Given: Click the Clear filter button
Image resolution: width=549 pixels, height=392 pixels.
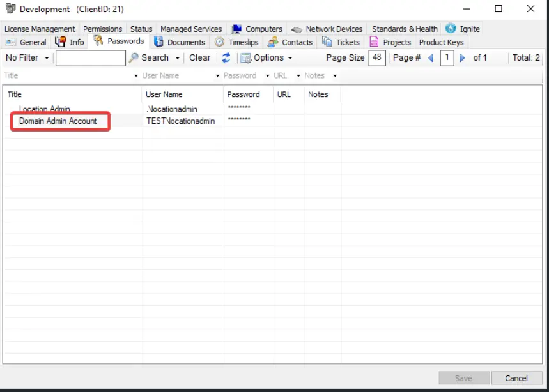Looking at the screenshot, I should point(199,57).
